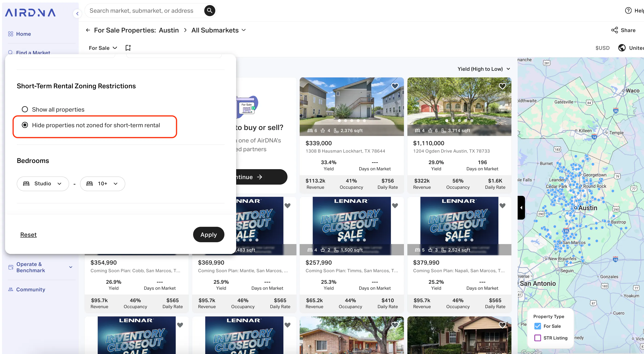644x354 pixels.
Task: Click the $USD currency selector
Action: (602, 48)
